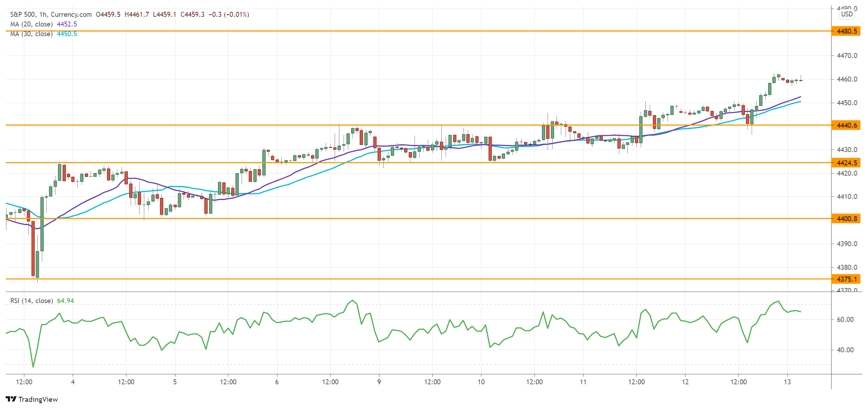
Task: Click the TradingView logo icon
Action: pos(11,399)
